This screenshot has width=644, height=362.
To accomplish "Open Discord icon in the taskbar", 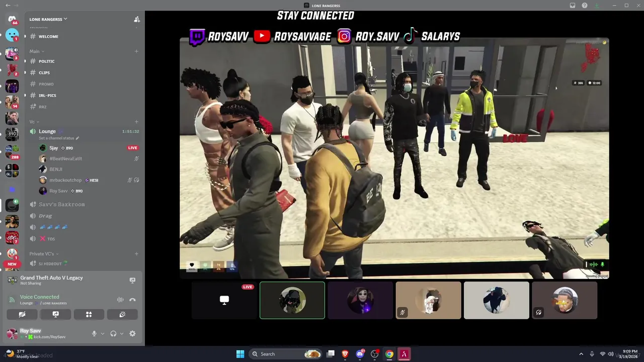I will point(360,354).
